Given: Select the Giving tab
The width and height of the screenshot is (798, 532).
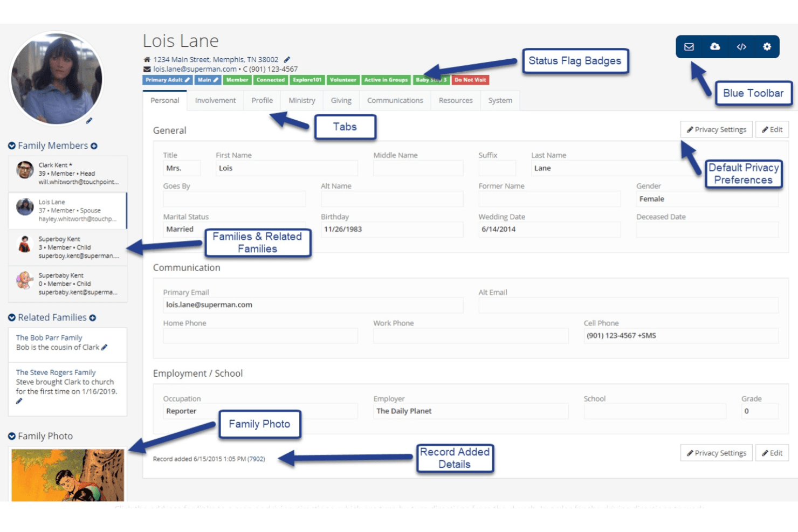Looking at the screenshot, I should (x=341, y=101).
